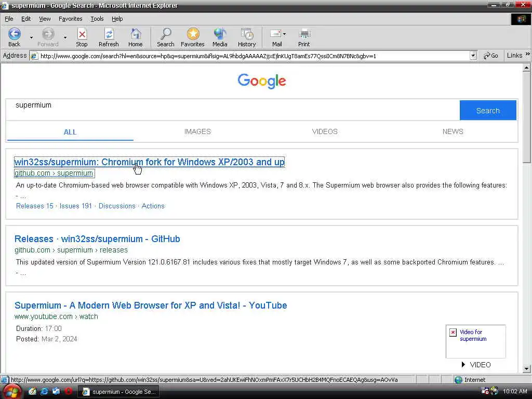Image resolution: width=532 pixels, height=399 pixels.
Task: Click the Google logo
Action: 262,81
